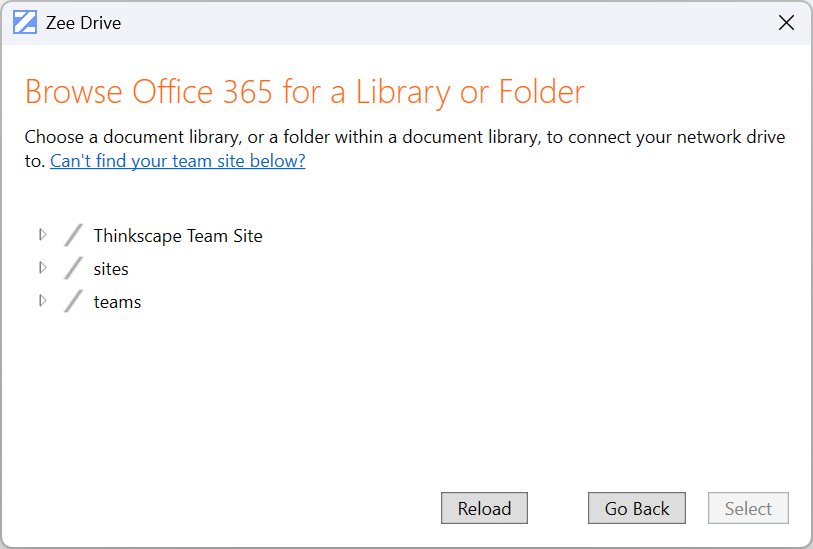Click the Zee Drive logo in title bar

click(25, 23)
